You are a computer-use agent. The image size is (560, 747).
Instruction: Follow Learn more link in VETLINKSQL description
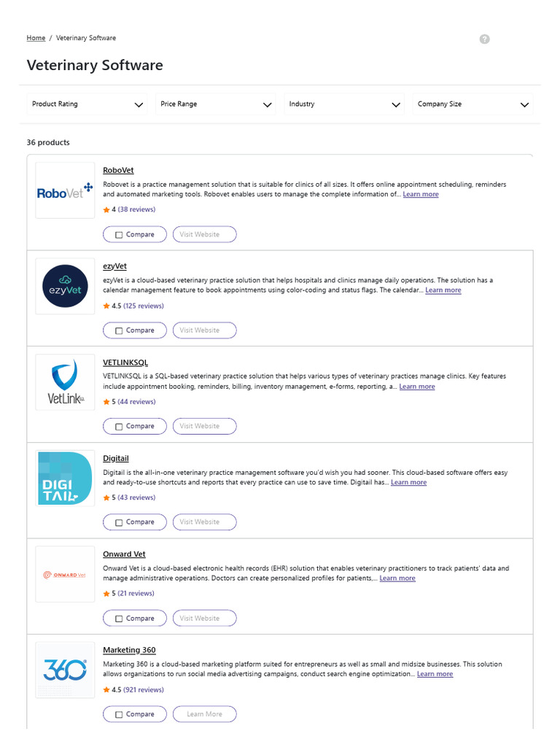(x=416, y=387)
